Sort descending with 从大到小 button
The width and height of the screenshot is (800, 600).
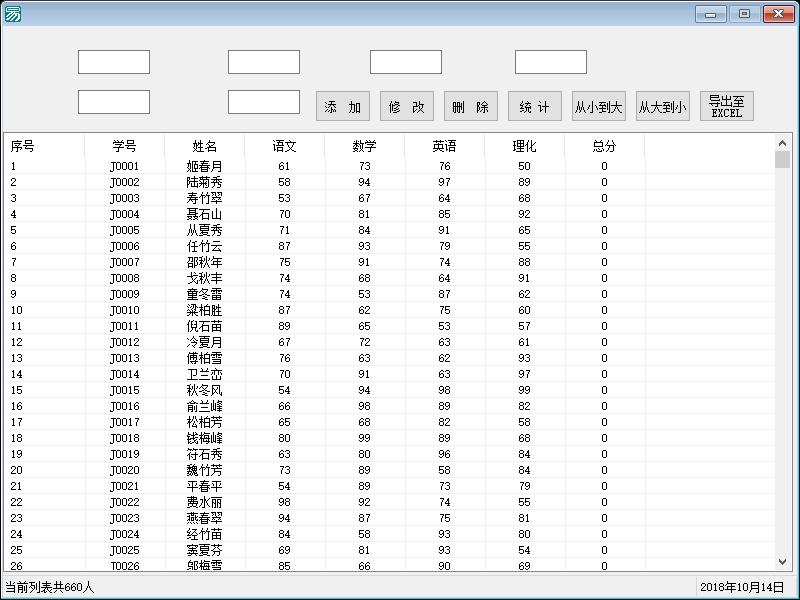[663, 106]
